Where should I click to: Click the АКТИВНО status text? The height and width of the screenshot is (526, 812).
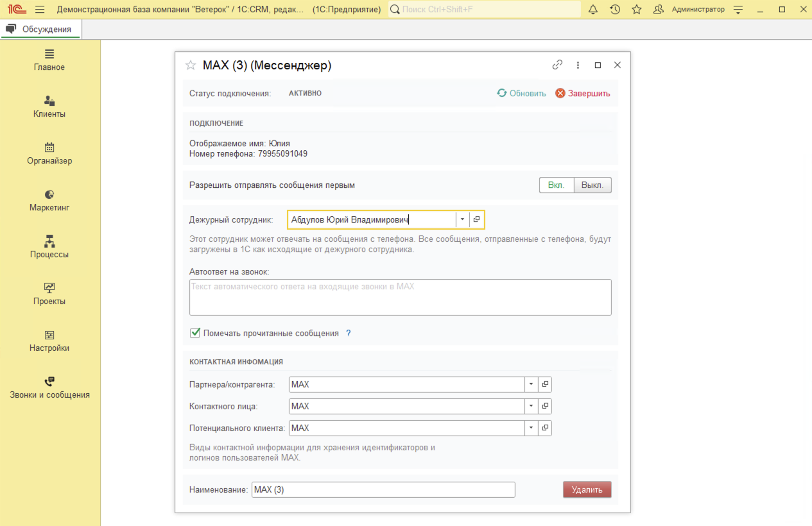pyautogui.click(x=305, y=93)
